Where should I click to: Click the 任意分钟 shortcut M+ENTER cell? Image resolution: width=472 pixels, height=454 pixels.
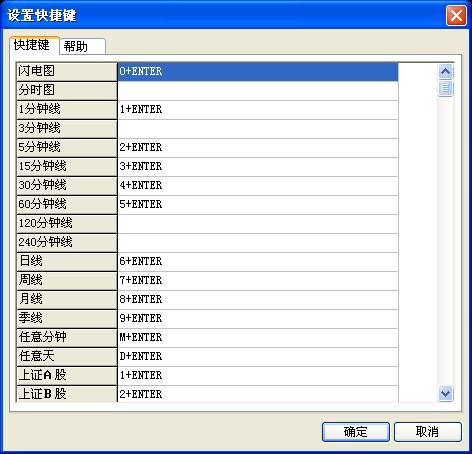coord(258,338)
